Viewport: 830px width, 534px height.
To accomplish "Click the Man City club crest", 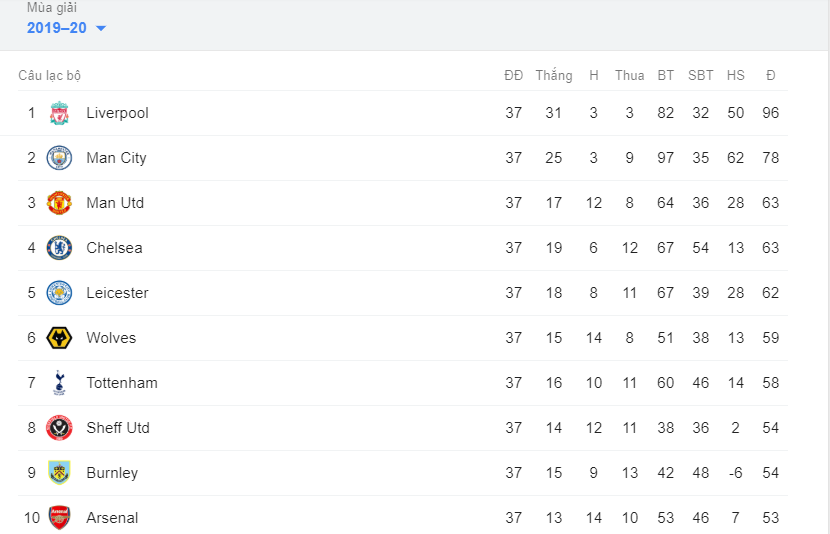I will [59, 158].
